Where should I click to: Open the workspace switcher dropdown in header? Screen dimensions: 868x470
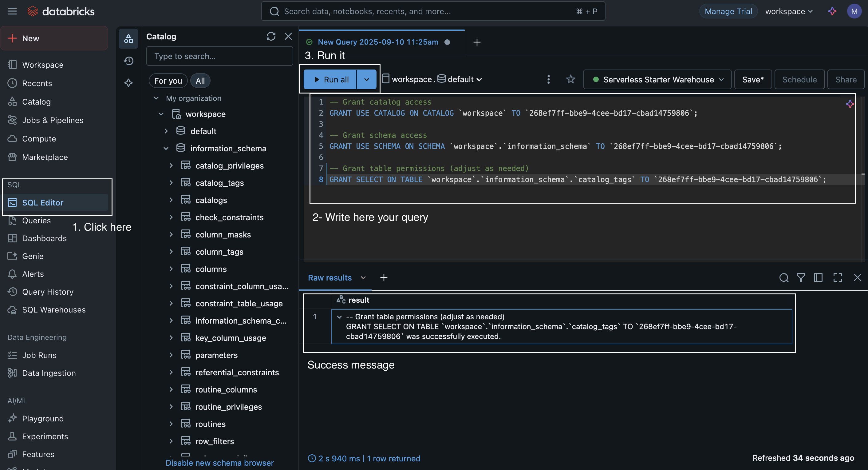tap(789, 11)
